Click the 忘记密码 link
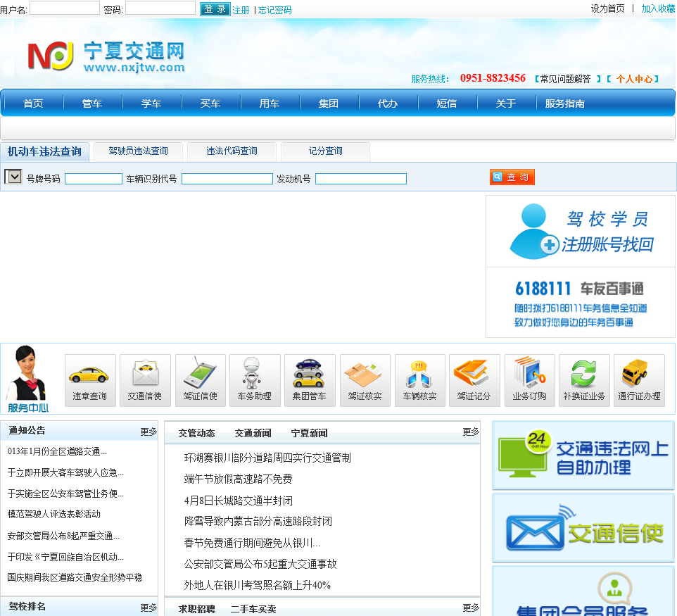The height and width of the screenshot is (616, 677). (x=275, y=10)
